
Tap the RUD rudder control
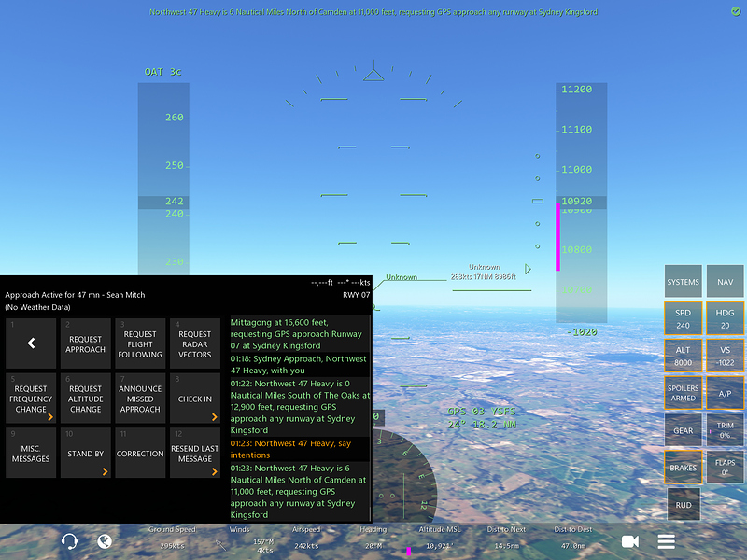click(x=684, y=504)
